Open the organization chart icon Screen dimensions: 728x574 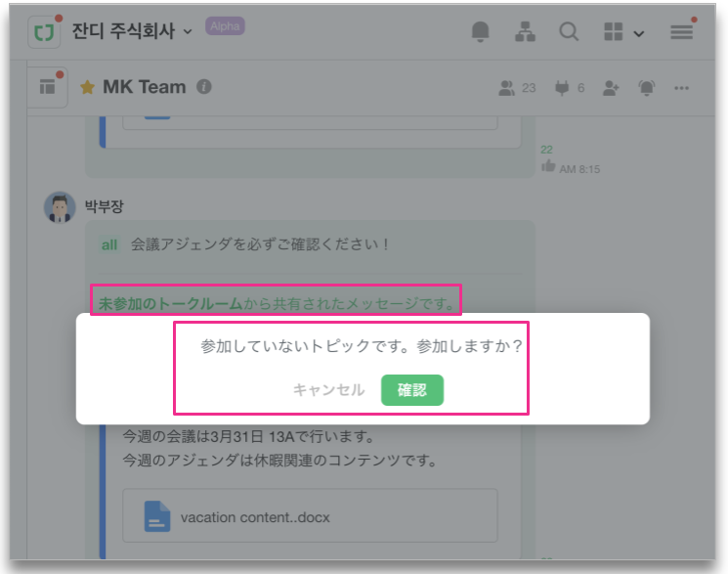tap(525, 31)
